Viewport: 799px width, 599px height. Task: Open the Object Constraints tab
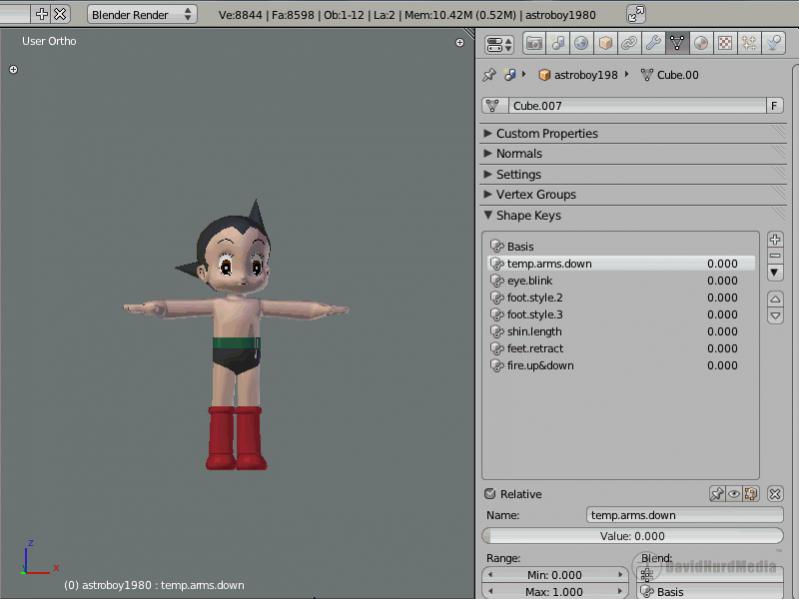(x=629, y=43)
